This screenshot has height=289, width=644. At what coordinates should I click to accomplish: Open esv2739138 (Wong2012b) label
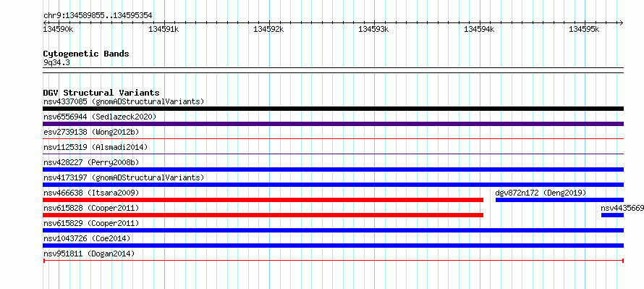point(91,132)
